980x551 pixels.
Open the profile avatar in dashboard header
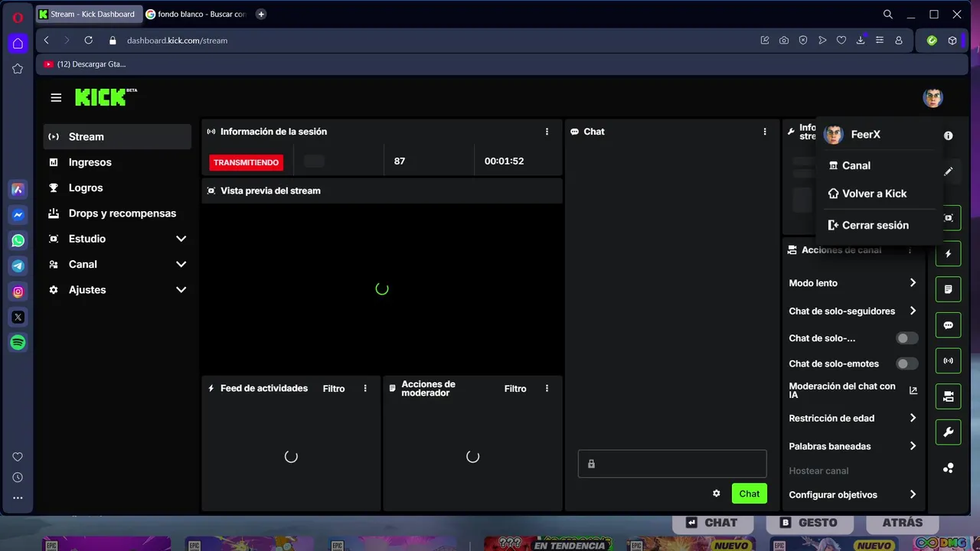pos(933,97)
